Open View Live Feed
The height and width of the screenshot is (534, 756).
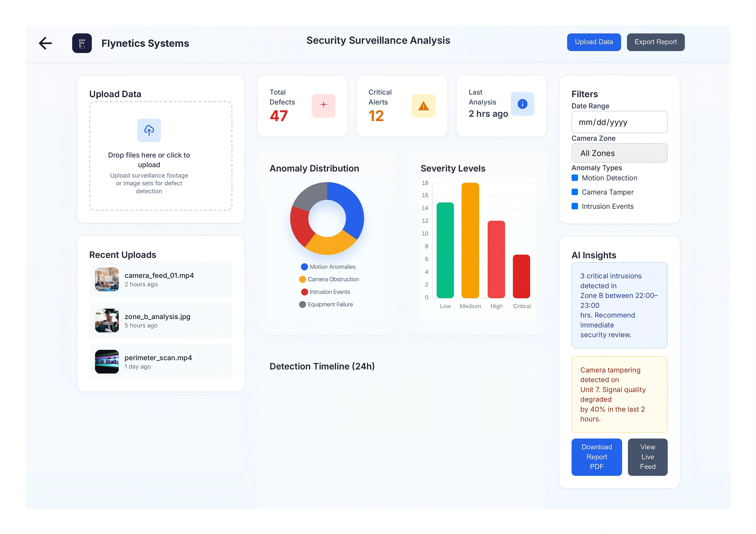click(648, 457)
